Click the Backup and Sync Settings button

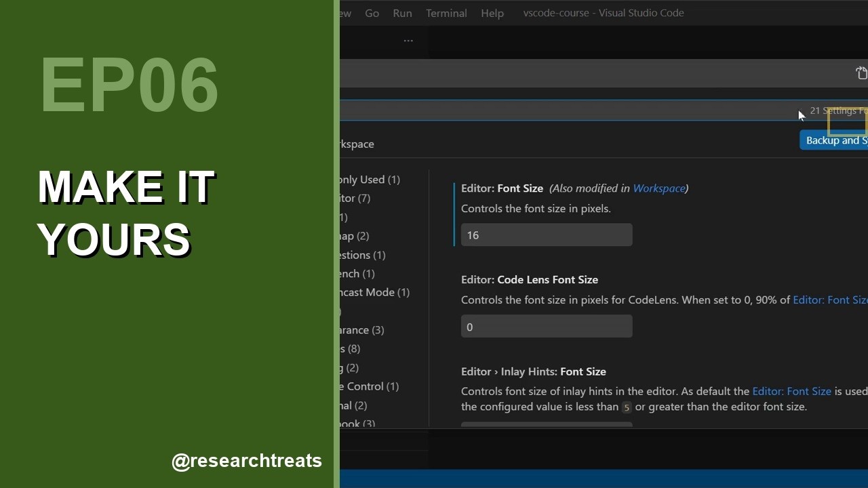(x=834, y=140)
